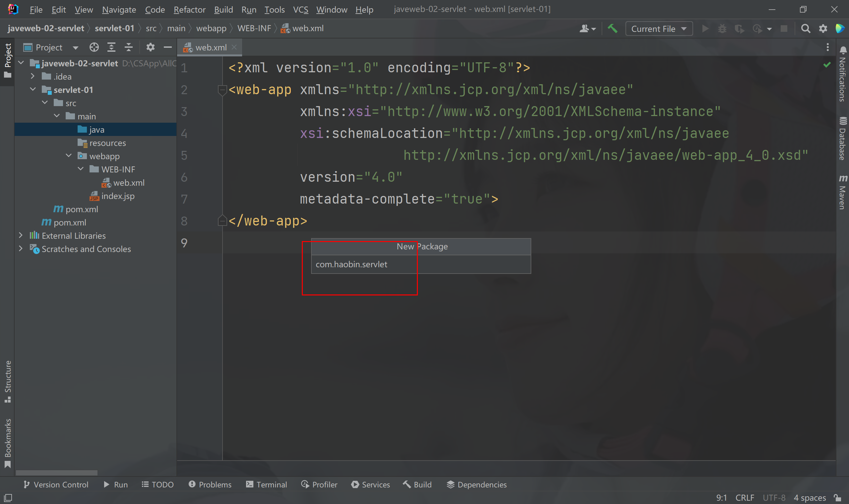Screen dimensions: 849x504
Task: Click the Project panel horizontal scrollbar
Action: tap(56, 472)
